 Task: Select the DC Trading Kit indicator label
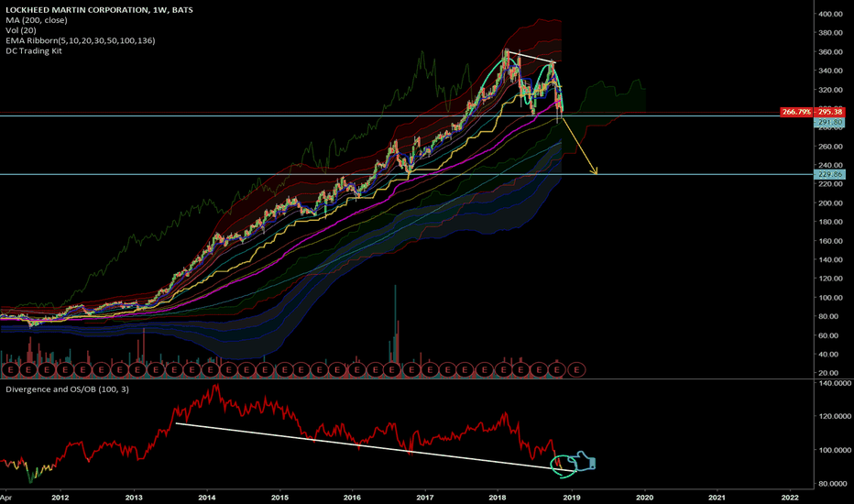[34, 50]
